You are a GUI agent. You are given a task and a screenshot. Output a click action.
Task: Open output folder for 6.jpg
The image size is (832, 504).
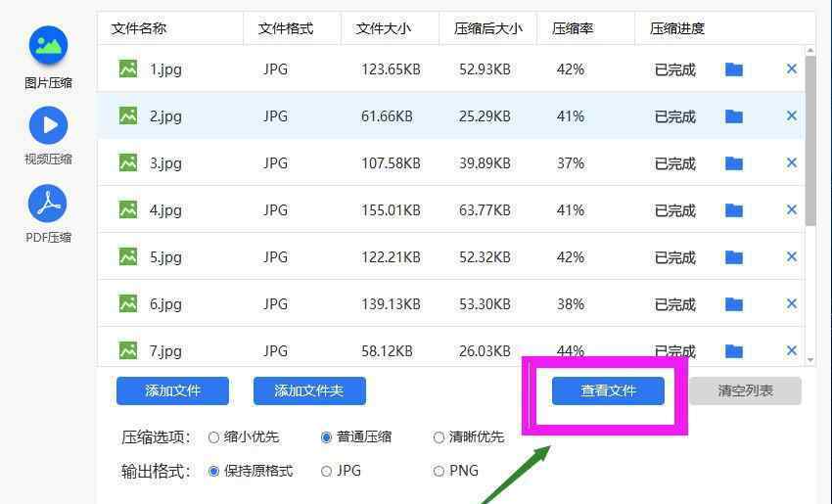(x=734, y=304)
